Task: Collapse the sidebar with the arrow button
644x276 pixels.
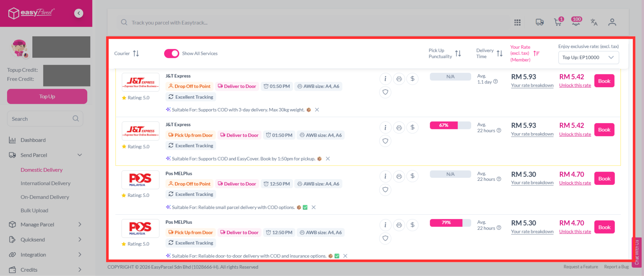Action: 79,13
